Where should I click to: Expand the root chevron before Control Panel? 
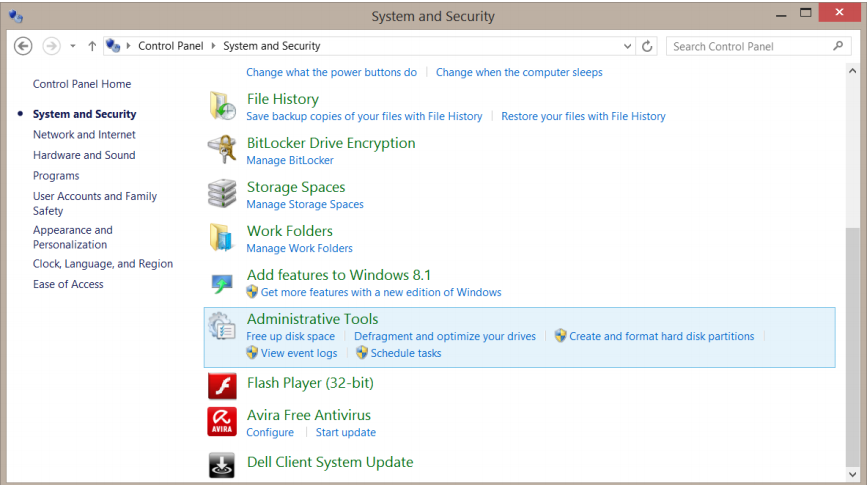tap(128, 46)
